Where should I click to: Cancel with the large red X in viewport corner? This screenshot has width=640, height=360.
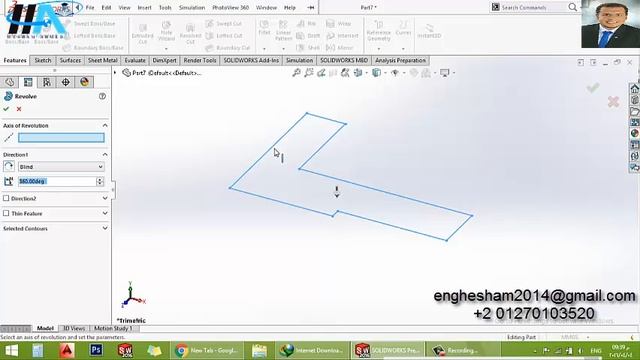tap(613, 102)
